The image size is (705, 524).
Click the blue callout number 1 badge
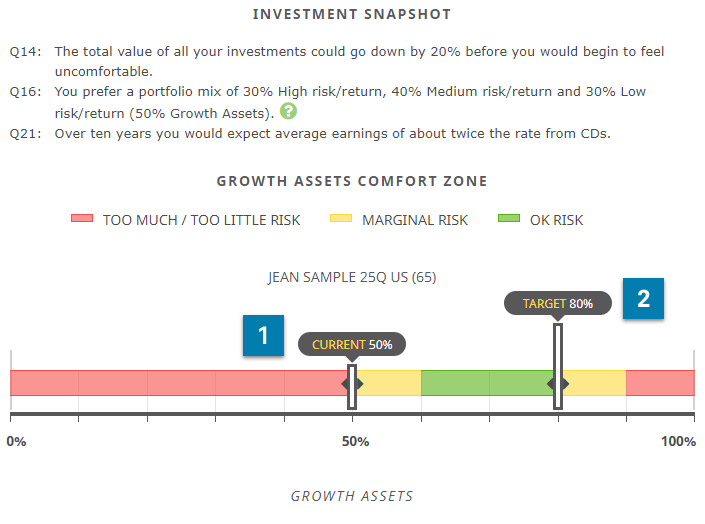coord(263,336)
